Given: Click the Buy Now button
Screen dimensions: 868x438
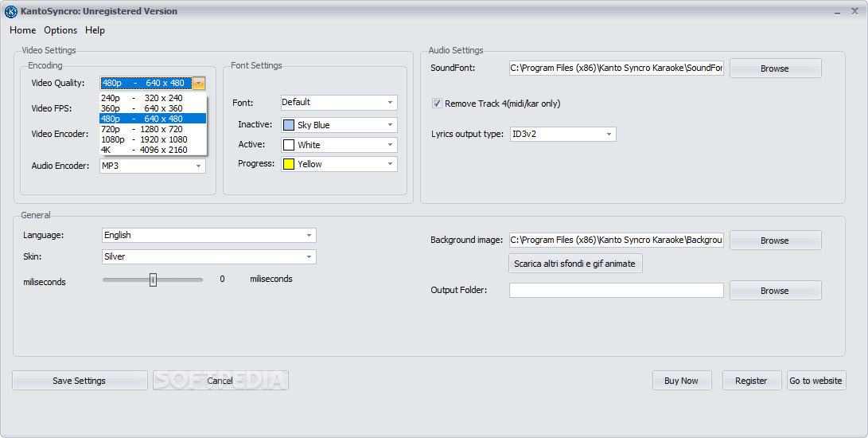Looking at the screenshot, I should point(682,381).
